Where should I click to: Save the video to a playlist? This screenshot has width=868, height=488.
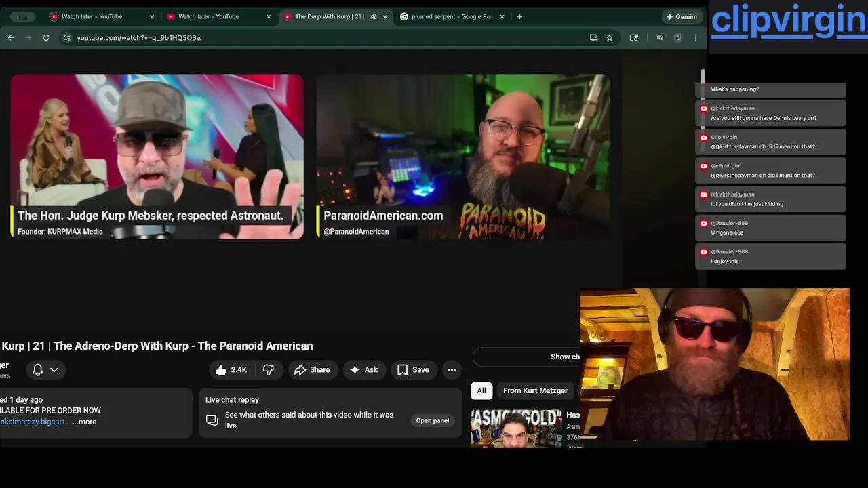(x=413, y=370)
